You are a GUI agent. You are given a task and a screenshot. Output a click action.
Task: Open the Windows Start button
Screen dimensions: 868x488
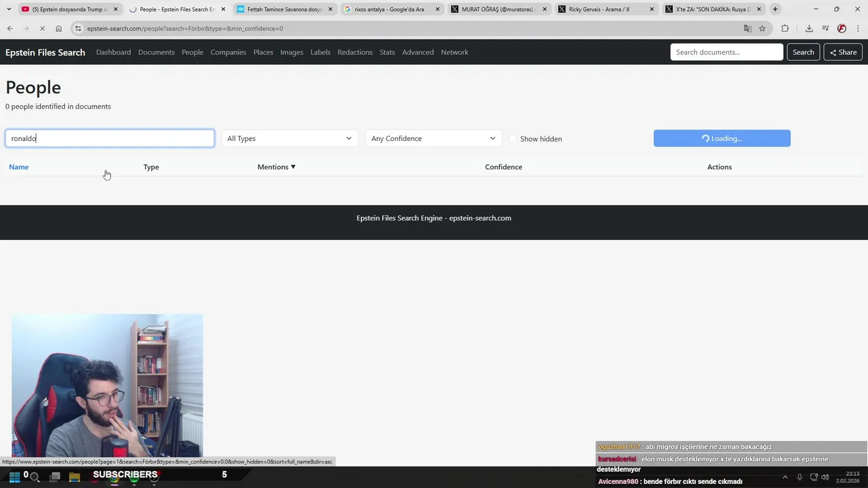[14, 477]
